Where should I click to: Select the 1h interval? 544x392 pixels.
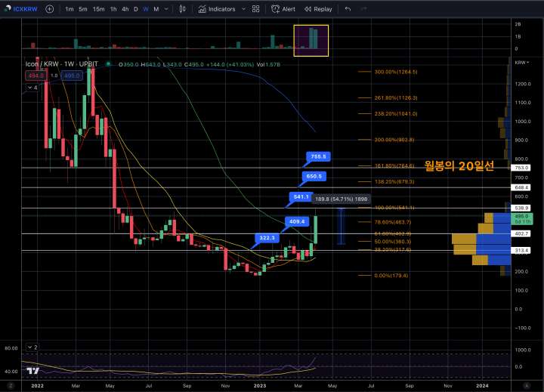coord(113,9)
